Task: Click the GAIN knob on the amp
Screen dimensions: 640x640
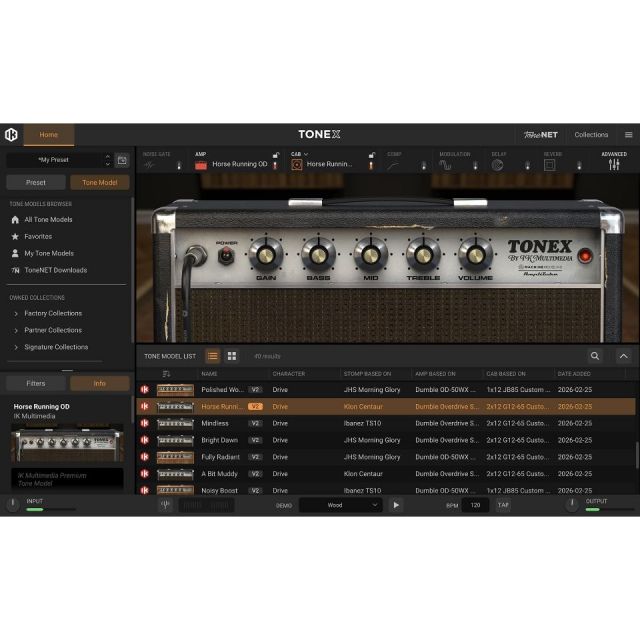Action: [266, 255]
